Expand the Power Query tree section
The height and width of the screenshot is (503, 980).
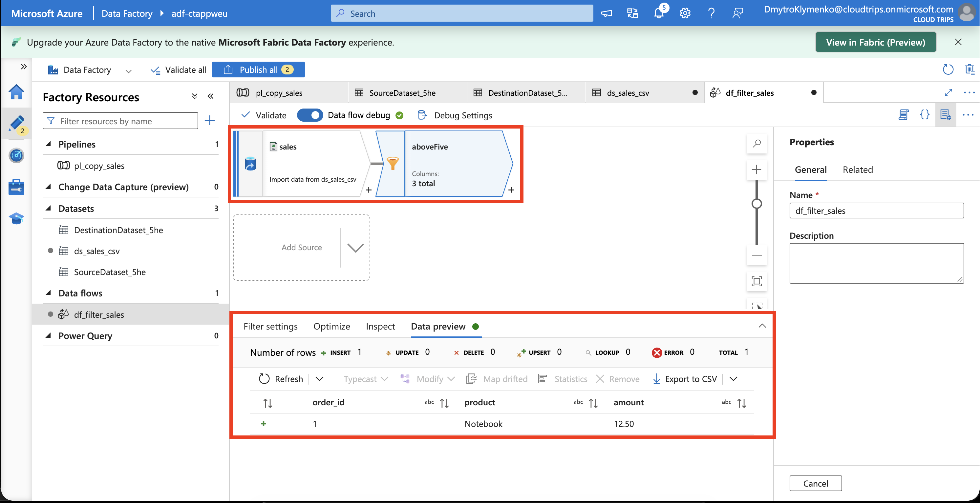[x=49, y=335]
